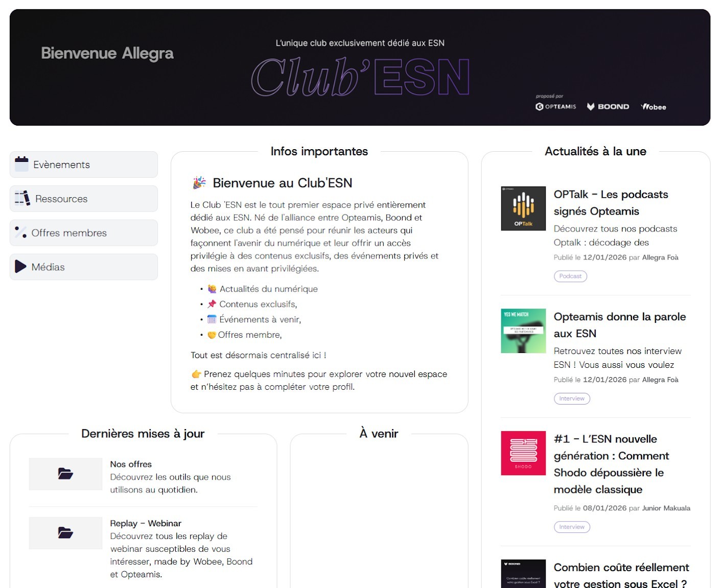Open the Replay – Webinar resource link
Screen dimensions: 722x588
click(x=146, y=524)
